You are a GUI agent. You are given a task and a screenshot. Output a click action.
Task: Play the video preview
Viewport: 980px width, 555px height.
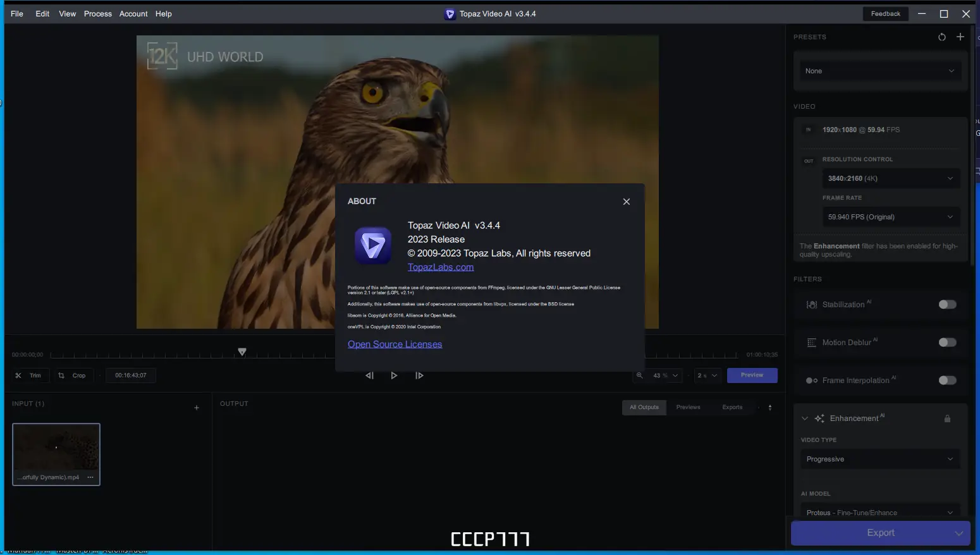tap(394, 375)
